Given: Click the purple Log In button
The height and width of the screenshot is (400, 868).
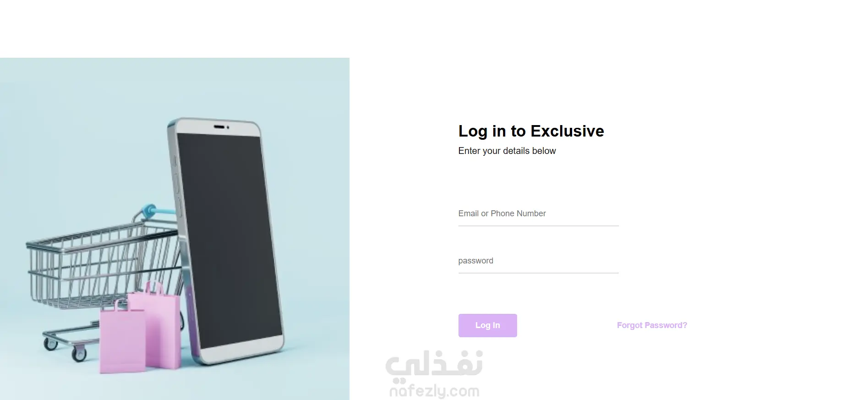Looking at the screenshot, I should tap(487, 325).
